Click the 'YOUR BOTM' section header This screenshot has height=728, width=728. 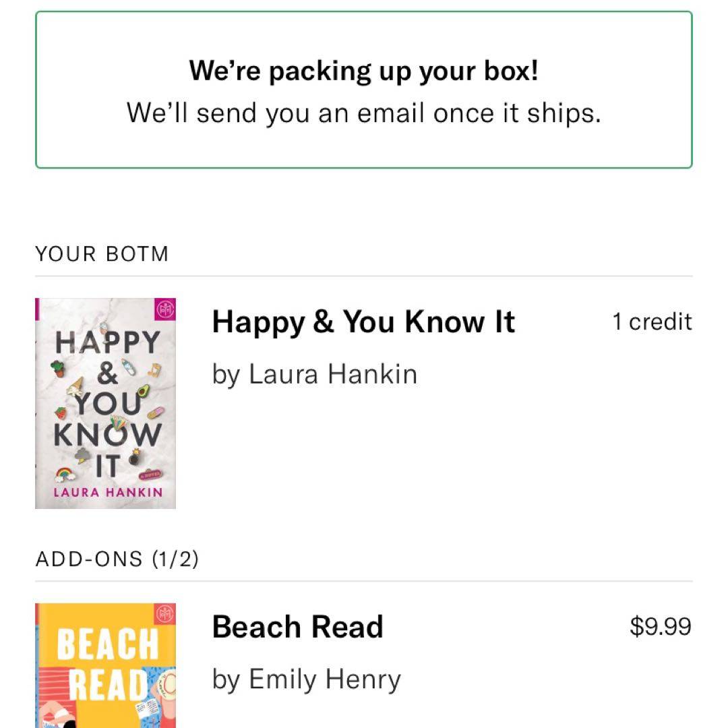(102, 254)
